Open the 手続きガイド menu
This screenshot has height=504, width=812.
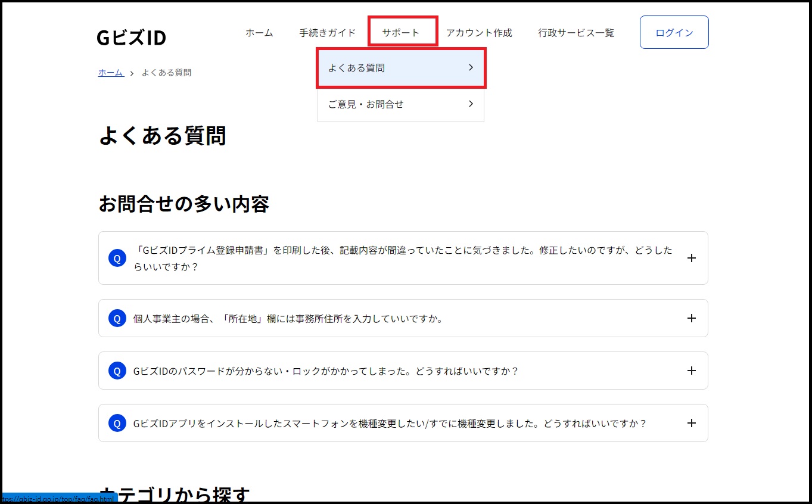tap(328, 33)
